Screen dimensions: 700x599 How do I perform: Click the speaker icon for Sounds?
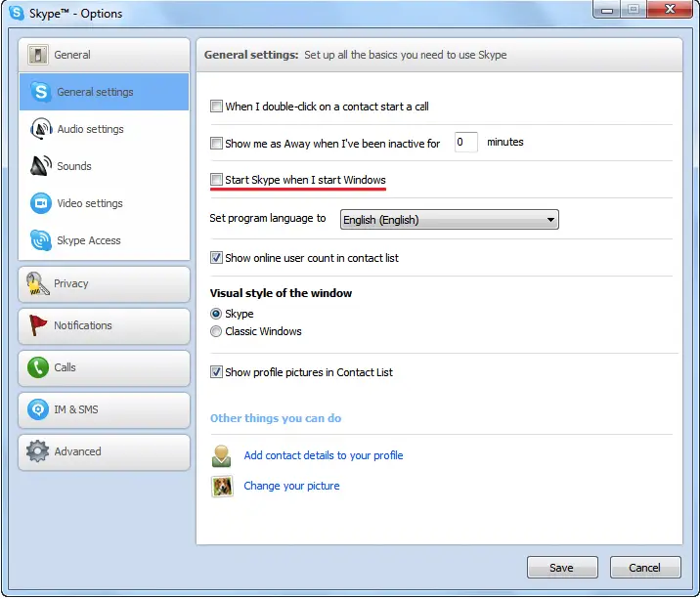[x=41, y=166]
